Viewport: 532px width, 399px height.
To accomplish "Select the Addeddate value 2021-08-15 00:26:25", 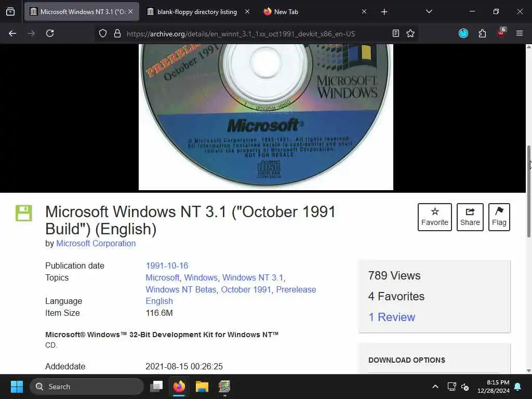I will pyautogui.click(x=184, y=366).
